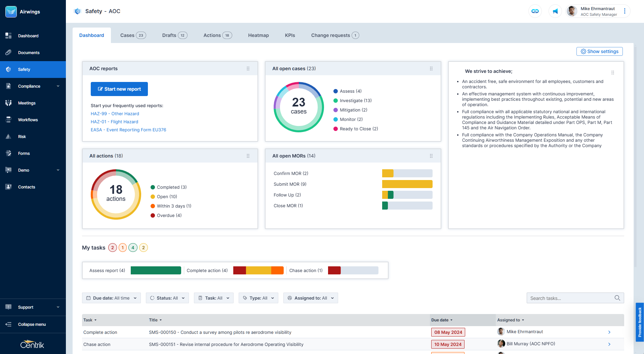Click the Start new report button

[119, 89]
